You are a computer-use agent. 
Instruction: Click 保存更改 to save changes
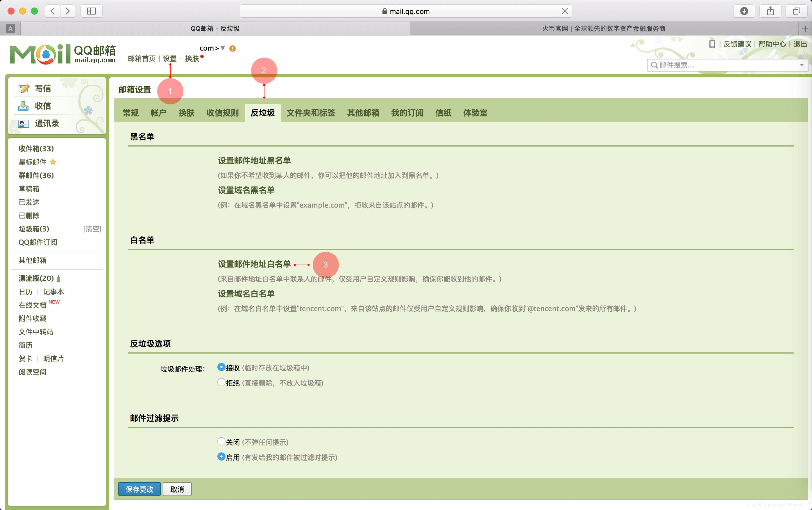pyautogui.click(x=139, y=489)
